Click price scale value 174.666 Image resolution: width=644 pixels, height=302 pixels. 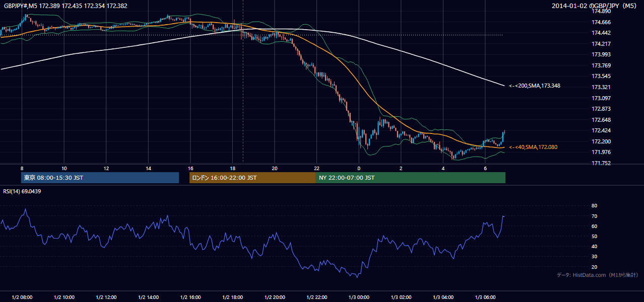point(601,22)
